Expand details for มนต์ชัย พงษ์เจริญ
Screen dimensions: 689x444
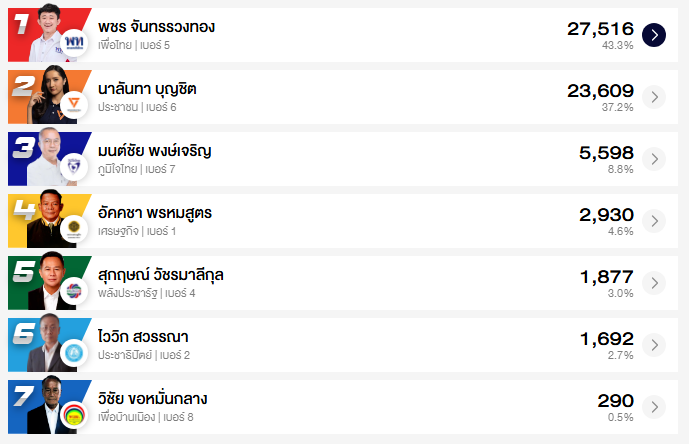[x=653, y=159]
